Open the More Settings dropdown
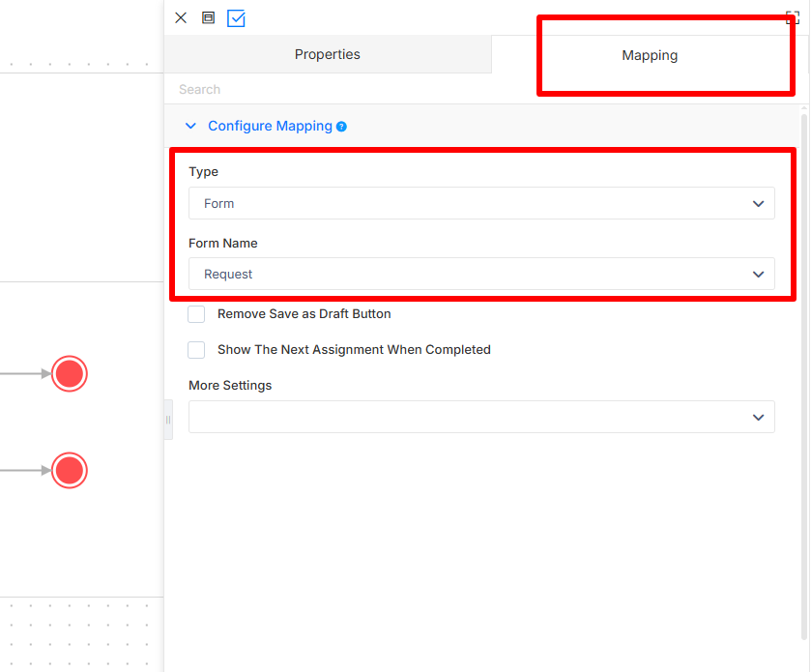Screen dimensions: 811x672 coord(481,417)
